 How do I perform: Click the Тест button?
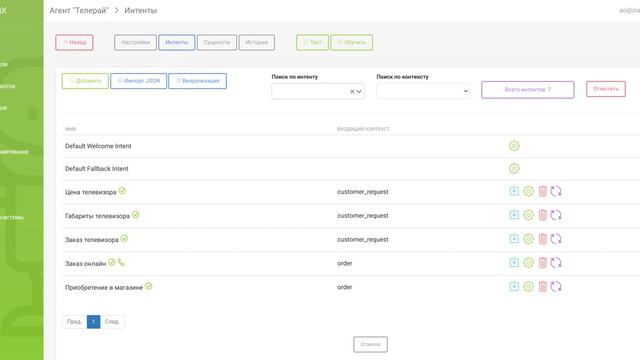[312, 42]
